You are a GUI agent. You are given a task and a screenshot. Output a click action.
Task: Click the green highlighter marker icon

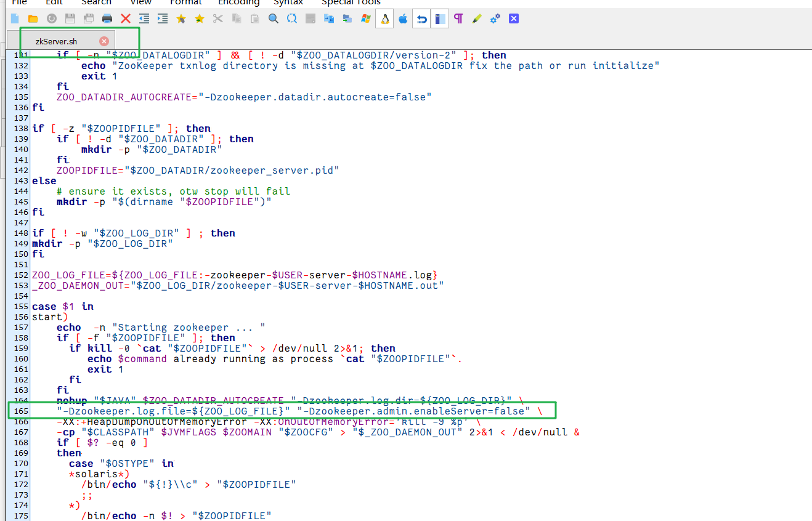[476, 18]
